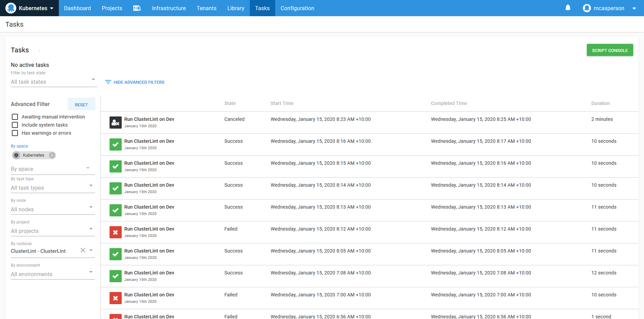Click the mcasperson user avatar
This screenshot has width=644, height=319.
[x=587, y=8]
